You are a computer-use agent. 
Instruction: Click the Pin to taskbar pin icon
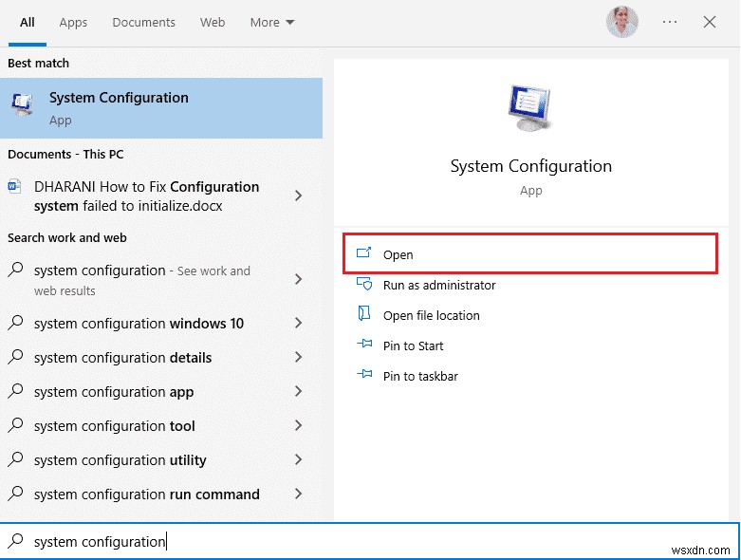tap(363, 376)
